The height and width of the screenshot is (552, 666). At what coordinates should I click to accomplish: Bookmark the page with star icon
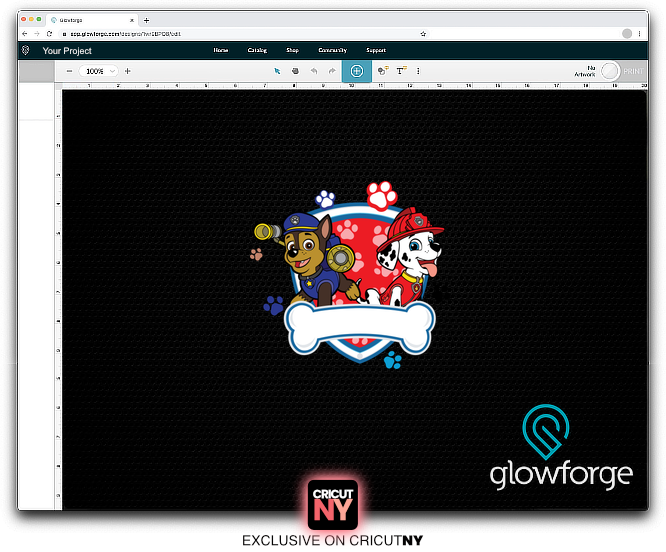(x=423, y=34)
